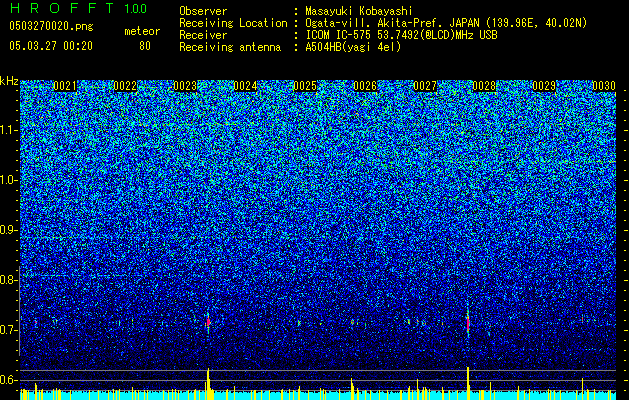
Task: Click the kHz axis unit label
Action: point(9,81)
